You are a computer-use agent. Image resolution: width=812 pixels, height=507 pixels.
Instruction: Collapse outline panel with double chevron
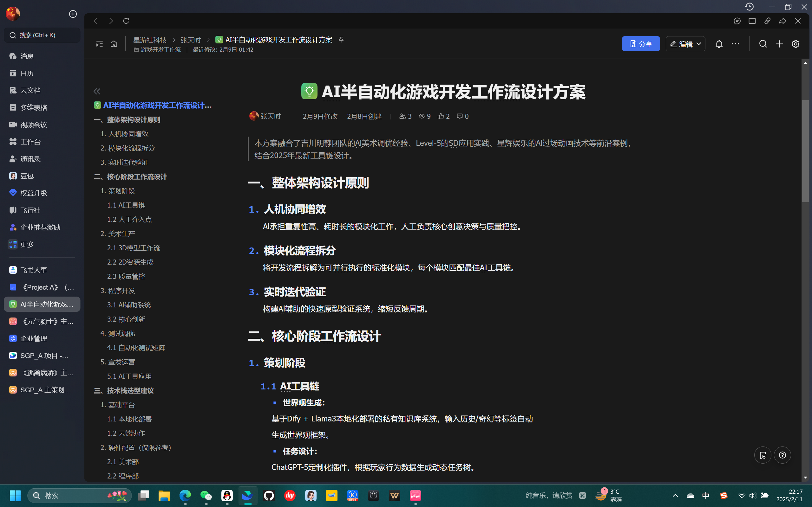[x=97, y=91]
